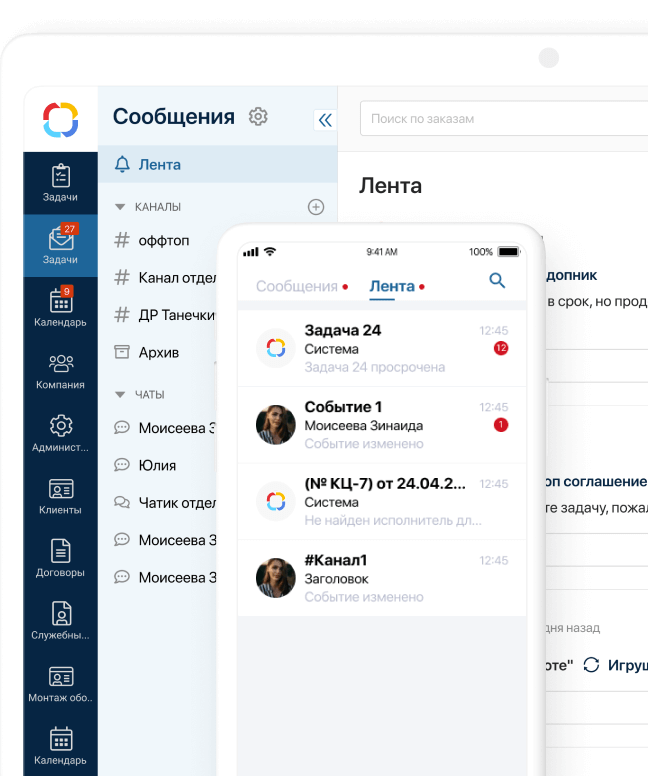The height and width of the screenshot is (776, 648).
Task: Open Сообщения settings gear icon
Action: [x=258, y=117]
